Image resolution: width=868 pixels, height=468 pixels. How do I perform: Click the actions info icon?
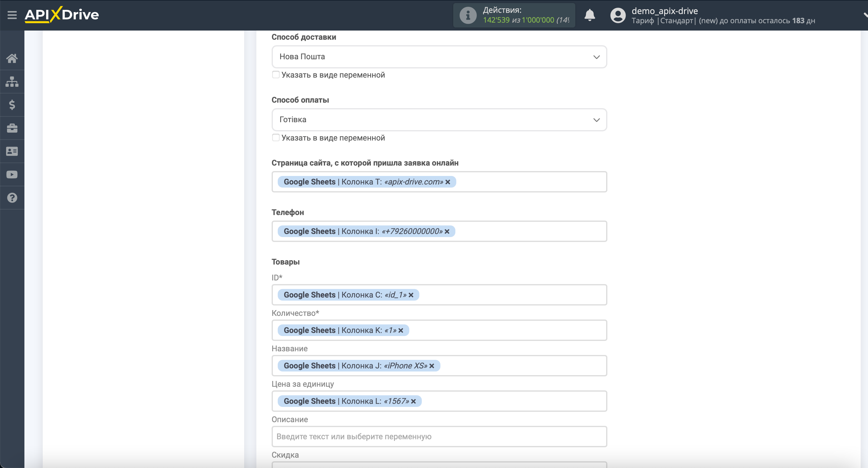tap(468, 15)
